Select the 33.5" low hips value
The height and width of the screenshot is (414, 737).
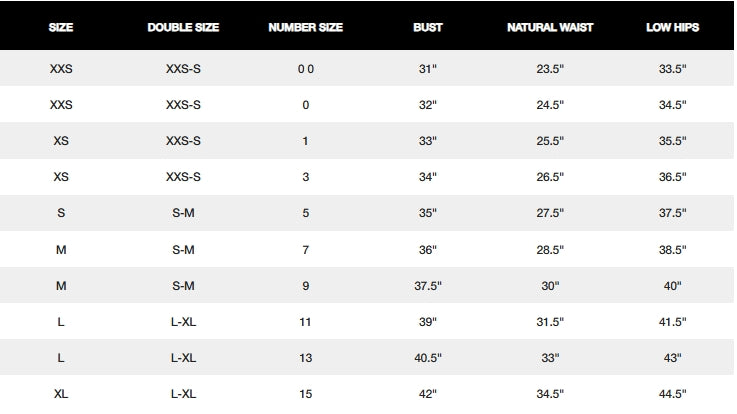click(672, 69)
